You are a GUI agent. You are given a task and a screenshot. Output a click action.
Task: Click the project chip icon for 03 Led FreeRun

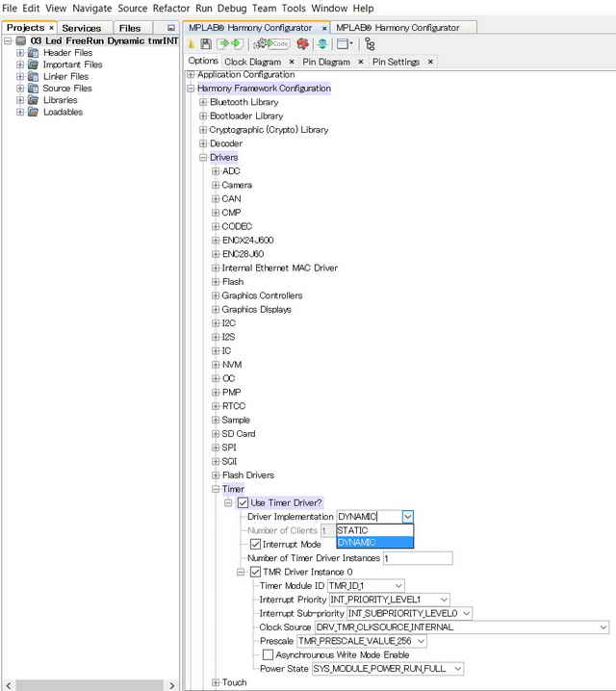(x=21, y=41)
